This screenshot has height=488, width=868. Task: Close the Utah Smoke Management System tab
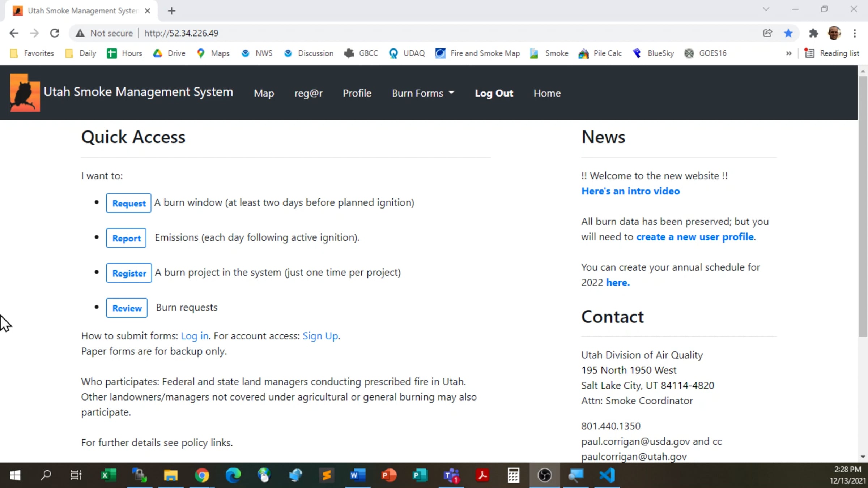[x=148, y=11]
